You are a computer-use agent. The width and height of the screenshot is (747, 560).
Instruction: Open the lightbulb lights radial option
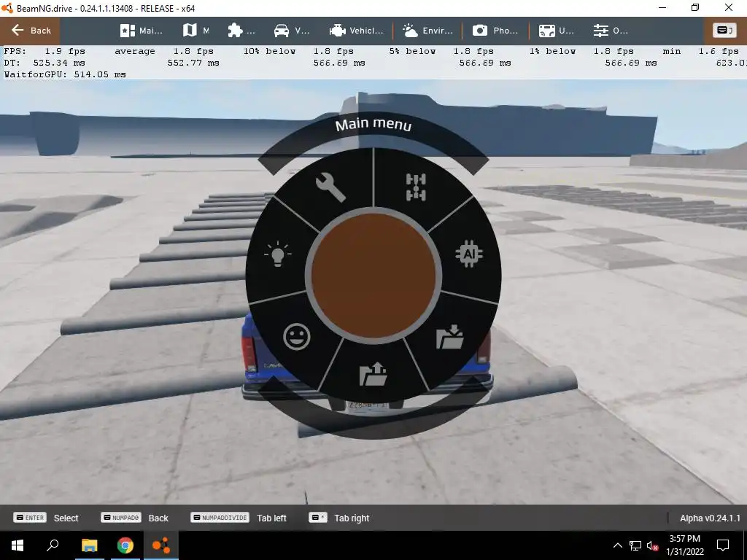pyautogui.click(x=278, y=254)
